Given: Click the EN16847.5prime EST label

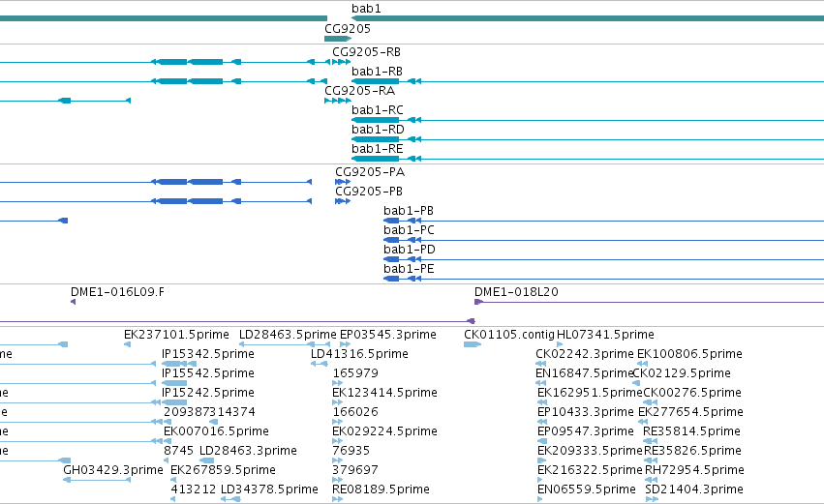Looking at the screenshot, I should click(x=585, y=373).
